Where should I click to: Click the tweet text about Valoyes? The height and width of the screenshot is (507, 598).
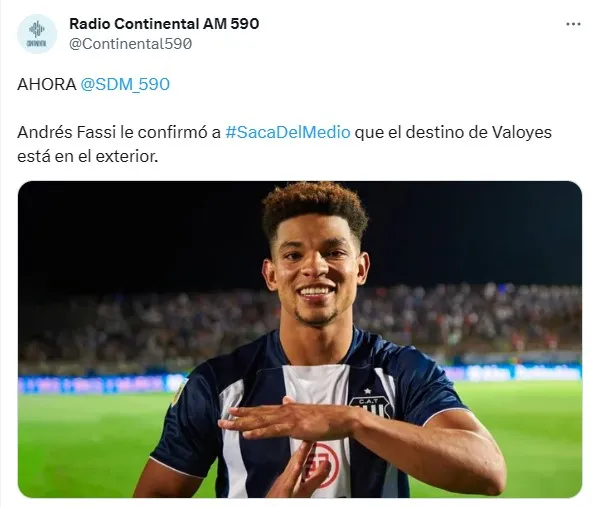coord(285,144)
